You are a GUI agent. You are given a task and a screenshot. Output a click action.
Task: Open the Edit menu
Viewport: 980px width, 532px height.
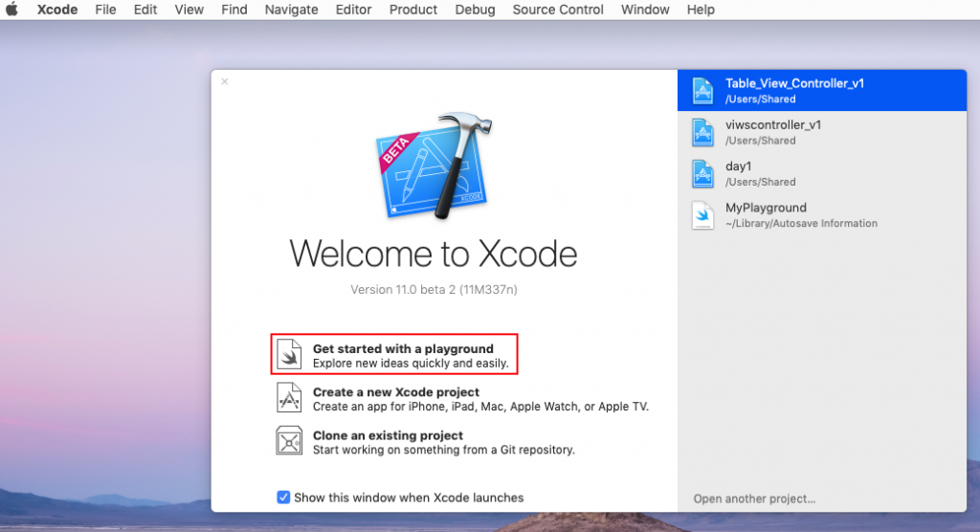tap(145, 10)
